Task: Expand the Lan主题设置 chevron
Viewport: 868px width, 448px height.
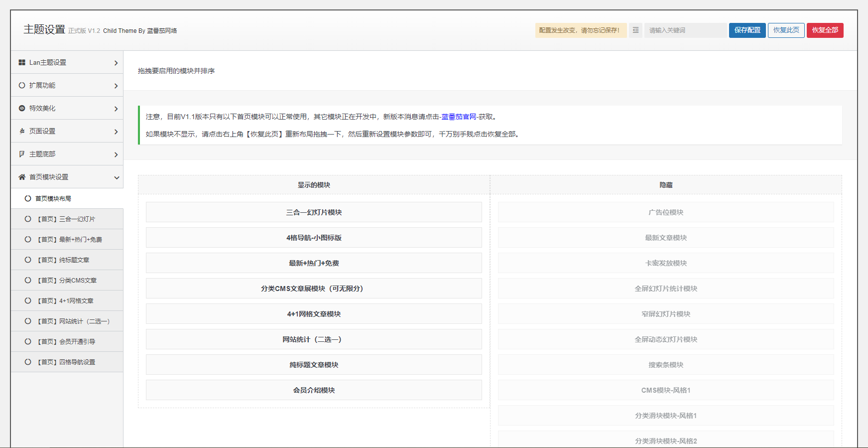Action: pos(116,63)
